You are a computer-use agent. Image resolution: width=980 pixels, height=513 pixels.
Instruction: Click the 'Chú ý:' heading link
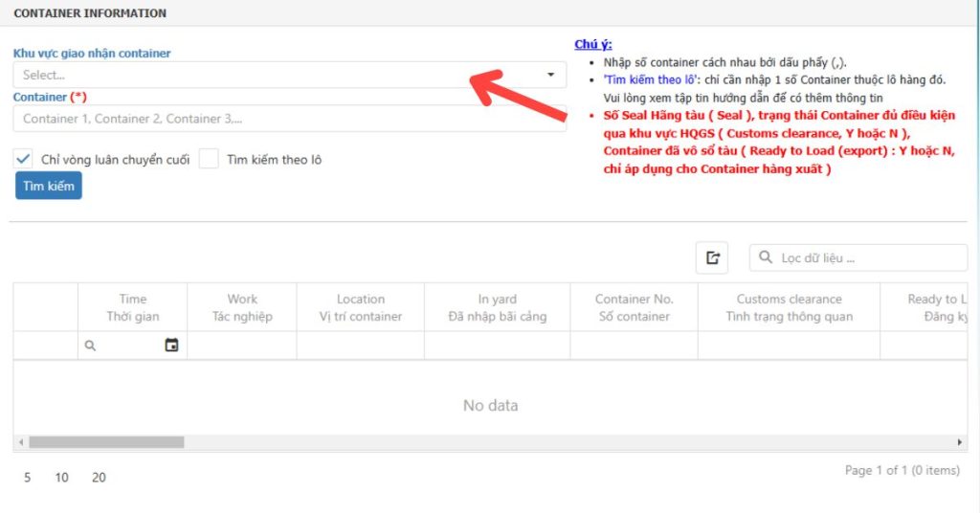tap(593, 44)
